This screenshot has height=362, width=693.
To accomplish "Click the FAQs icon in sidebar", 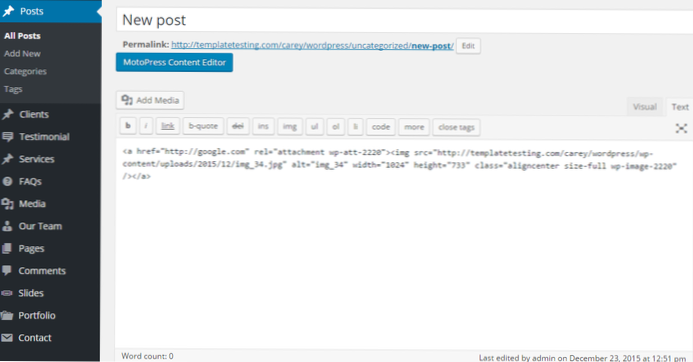I will pyautogui.click(x=8, y=181).
